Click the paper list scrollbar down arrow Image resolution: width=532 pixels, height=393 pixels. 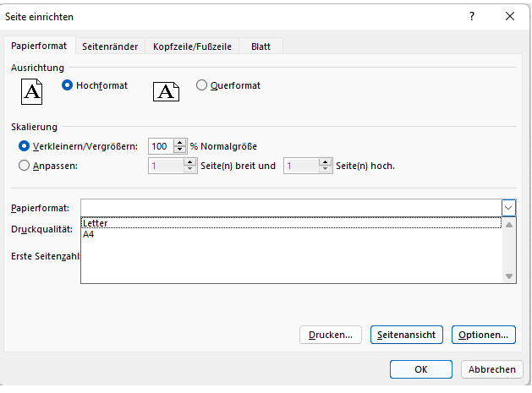click(509, 276)
